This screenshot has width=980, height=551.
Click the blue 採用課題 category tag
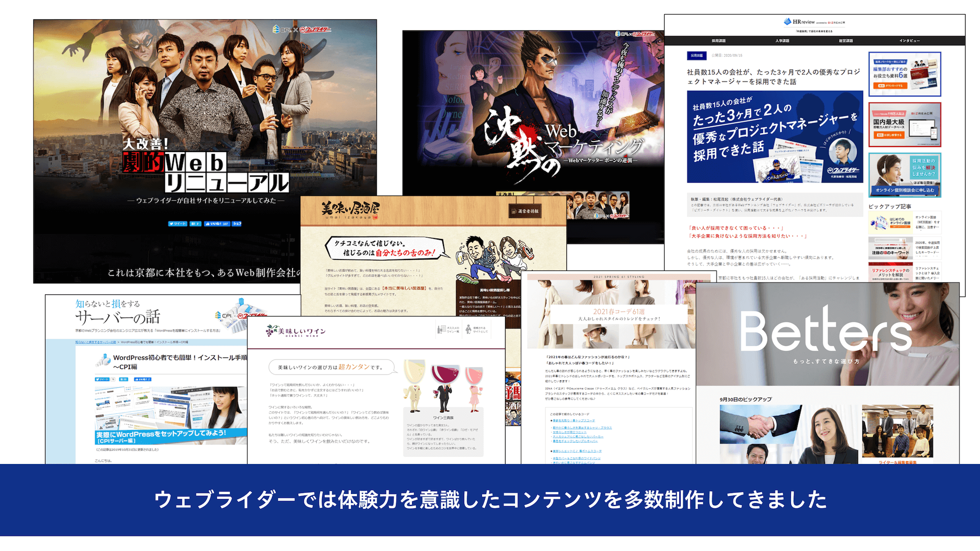[x=696, y=55]
